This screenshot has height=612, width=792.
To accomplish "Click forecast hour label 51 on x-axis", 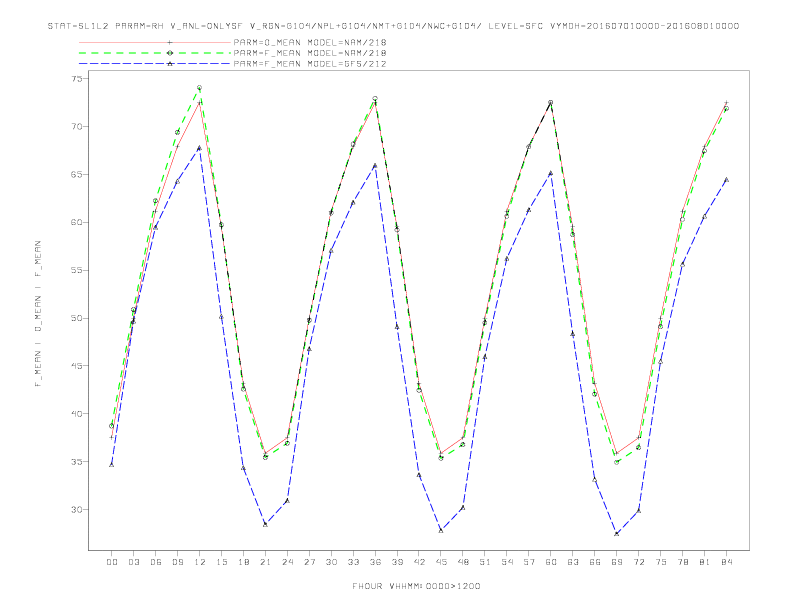I will pyautogui.click(x=485, y=562).
